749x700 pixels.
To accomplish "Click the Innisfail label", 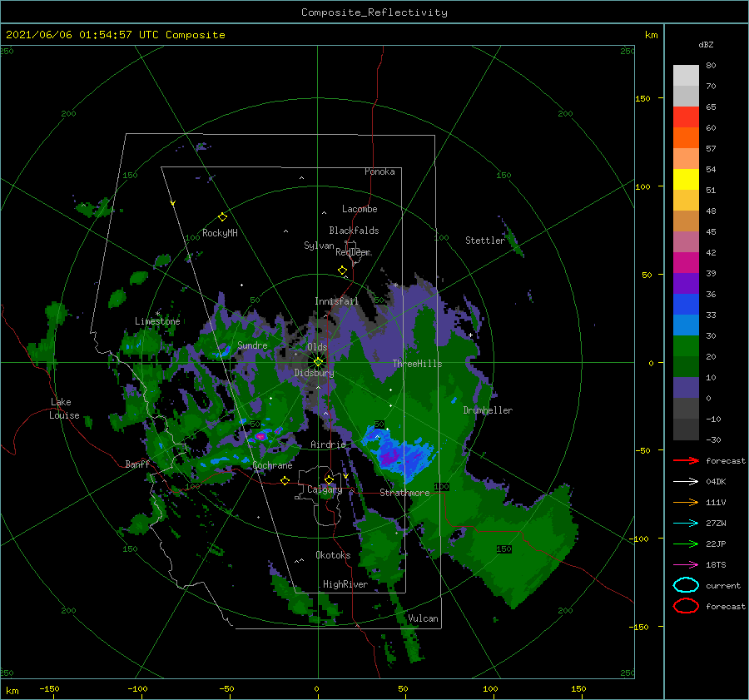I will coord(336,301).
